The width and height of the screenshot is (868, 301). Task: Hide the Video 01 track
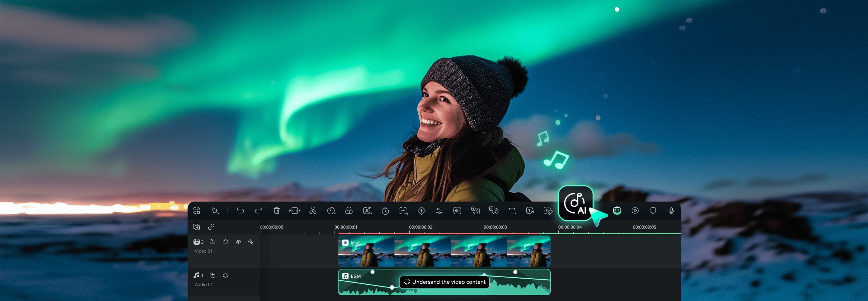pyautogui.click(x=238, y=242)
